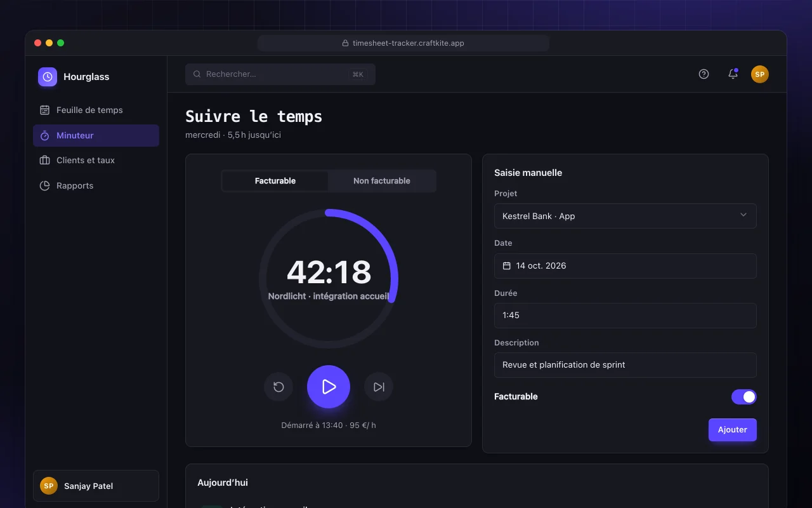
Task: Click the browser address bar URL
Action: coord(403,43)
